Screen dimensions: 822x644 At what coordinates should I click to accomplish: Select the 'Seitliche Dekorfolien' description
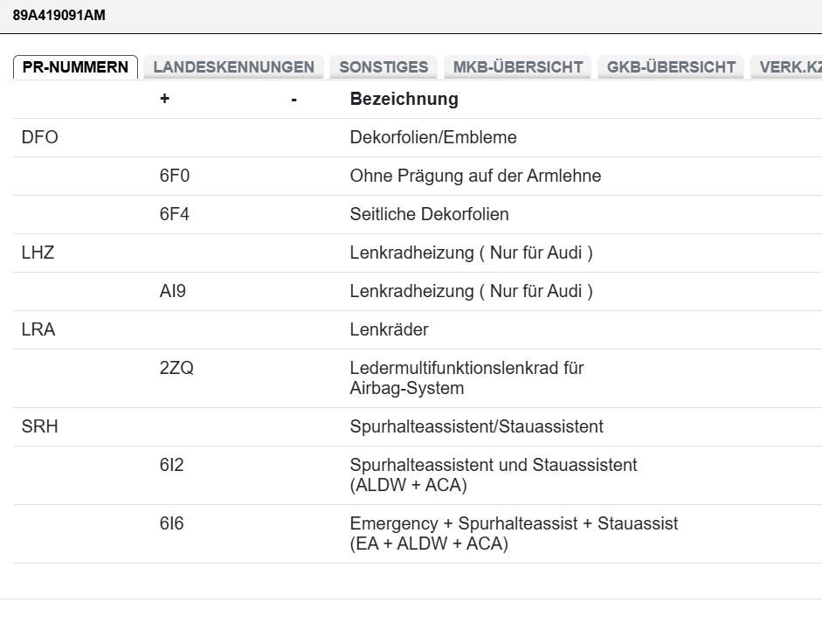(x=429, y=215)
